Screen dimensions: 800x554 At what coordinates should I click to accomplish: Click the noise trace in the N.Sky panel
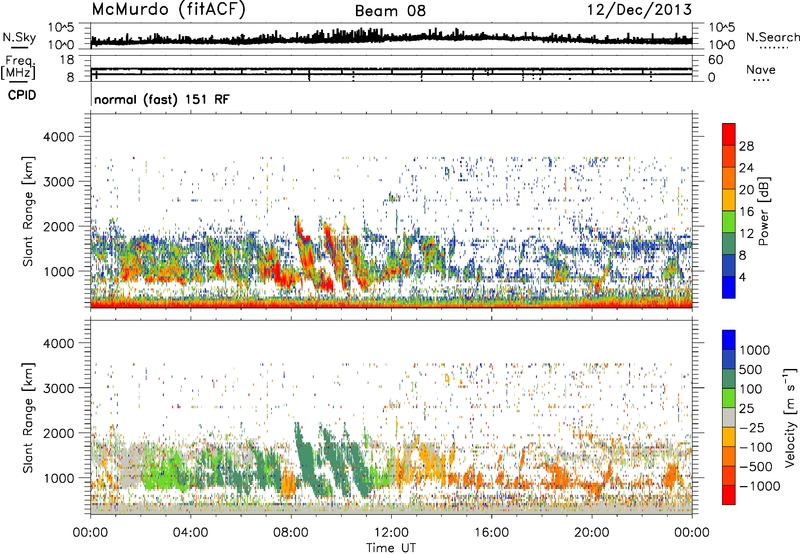391,39
